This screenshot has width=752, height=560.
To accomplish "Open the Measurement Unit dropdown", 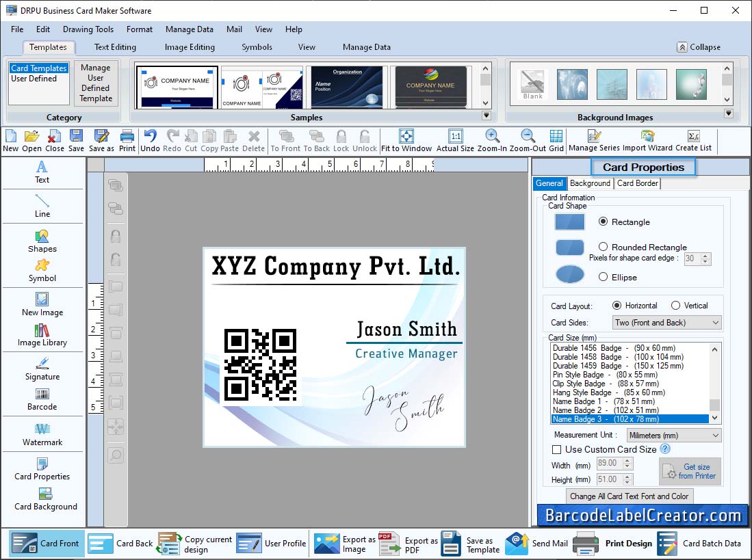I will point(674,436).
